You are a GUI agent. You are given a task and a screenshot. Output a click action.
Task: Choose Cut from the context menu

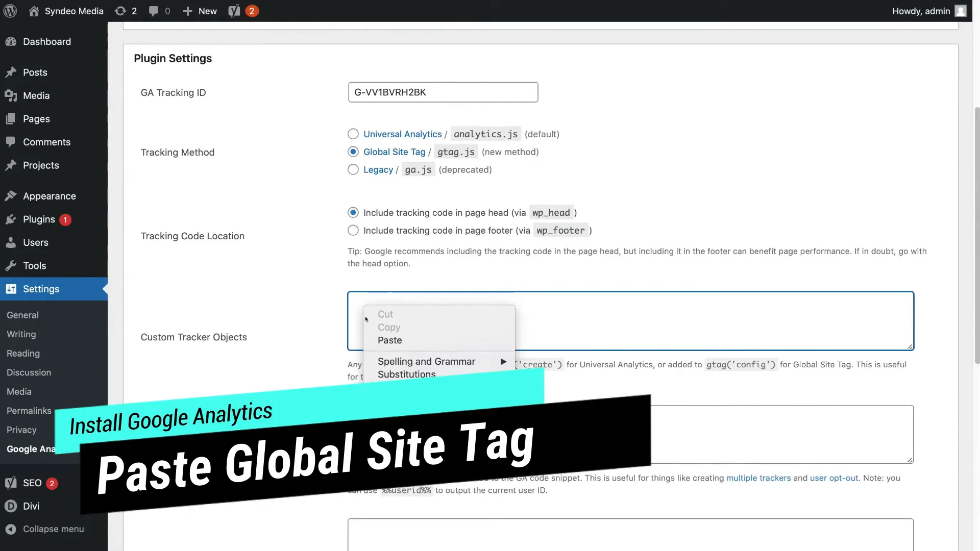385,314
